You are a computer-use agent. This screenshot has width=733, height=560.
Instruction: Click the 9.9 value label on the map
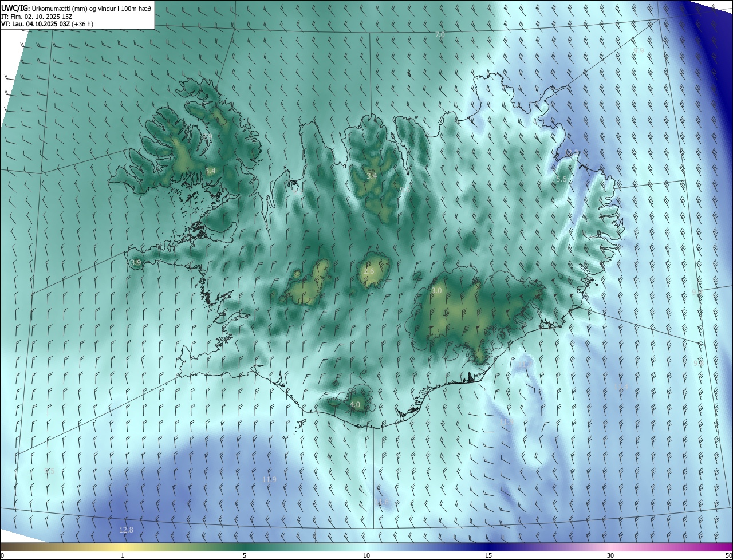(639, 50)
